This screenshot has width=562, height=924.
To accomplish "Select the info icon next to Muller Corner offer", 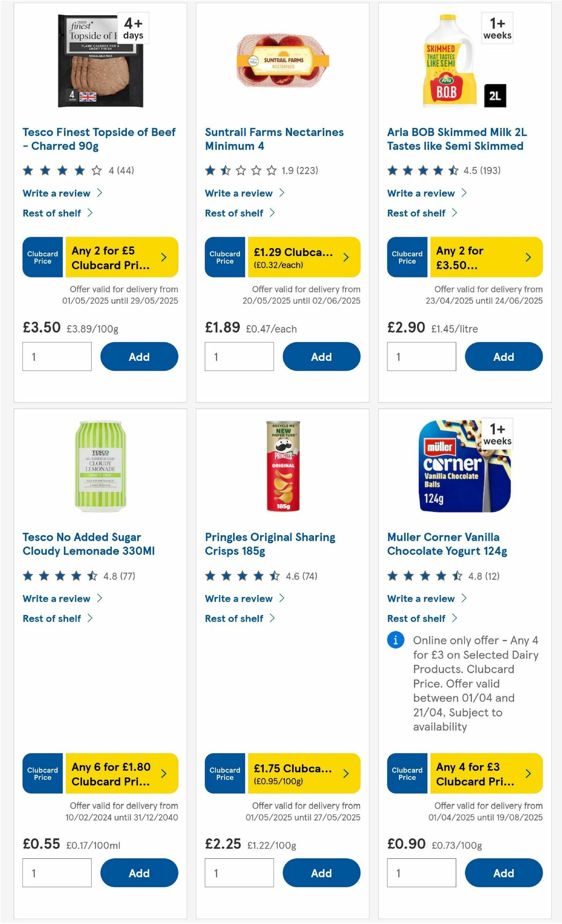I will (x=395, y=641).
